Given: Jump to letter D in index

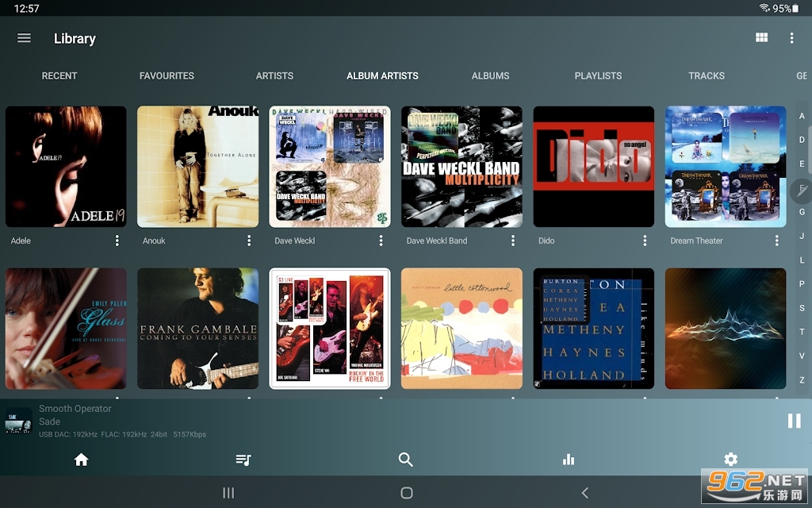Looking at the screenshot, I should point(802,140).
